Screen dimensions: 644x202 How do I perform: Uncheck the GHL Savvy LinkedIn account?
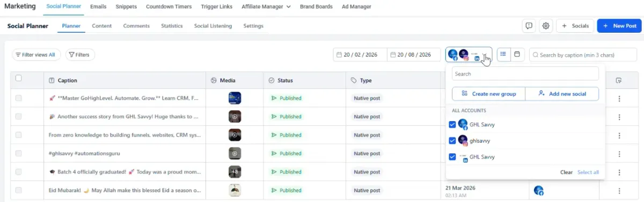452,157
